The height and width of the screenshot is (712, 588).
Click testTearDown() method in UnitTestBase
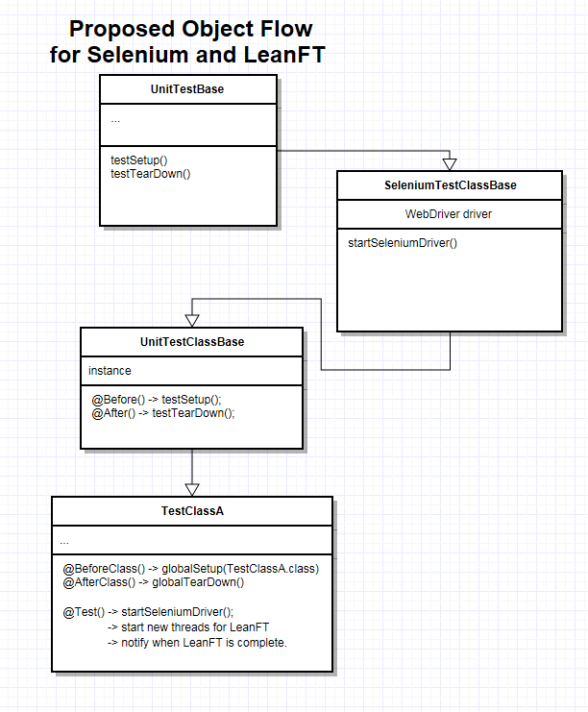click(150, 174)
